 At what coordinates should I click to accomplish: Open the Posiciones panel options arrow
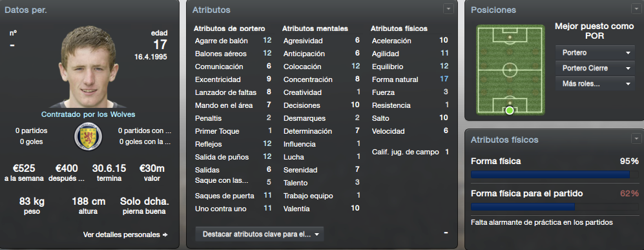click(x=636, y=9)
